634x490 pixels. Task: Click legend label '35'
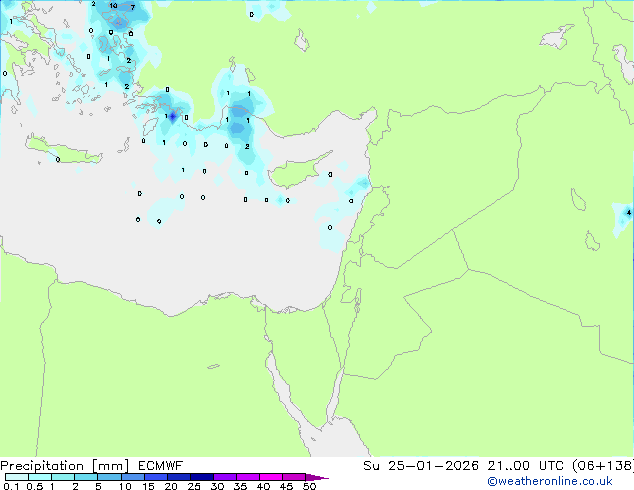(x=240, y=486)
